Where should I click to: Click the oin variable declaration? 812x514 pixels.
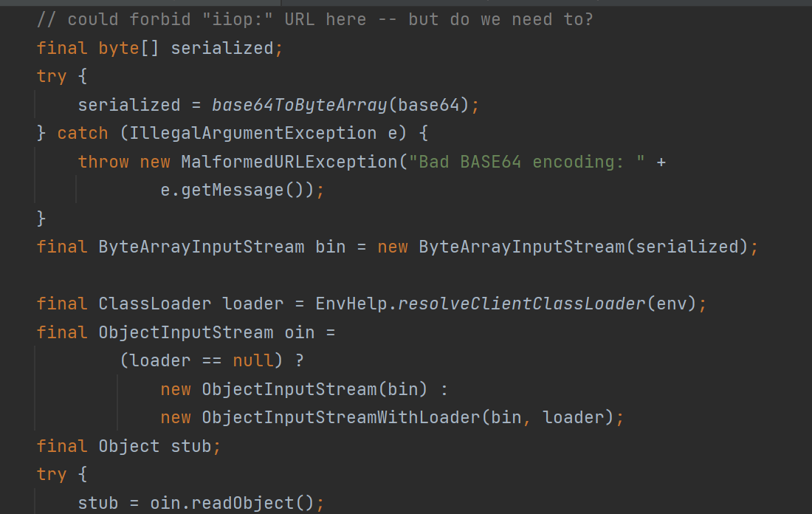coord(299,332)
